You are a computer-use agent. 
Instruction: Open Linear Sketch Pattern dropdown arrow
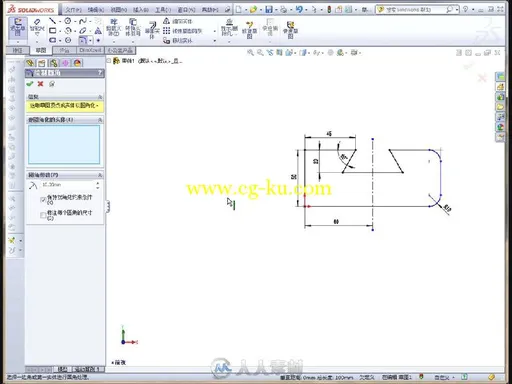pyautogui.click(x=214, y=31)
